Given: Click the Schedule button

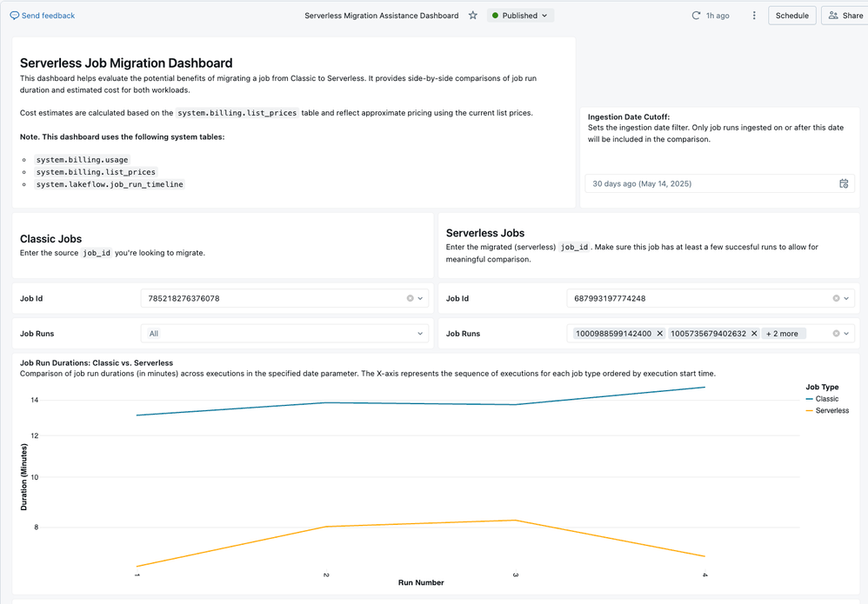Looking at the screenshot, I should [x=792, y=16].
